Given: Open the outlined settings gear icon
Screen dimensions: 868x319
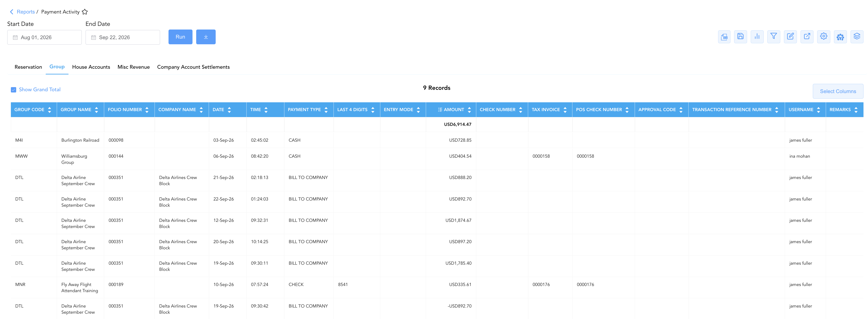Looking at the screenshot, I should [x=824, y=37].
